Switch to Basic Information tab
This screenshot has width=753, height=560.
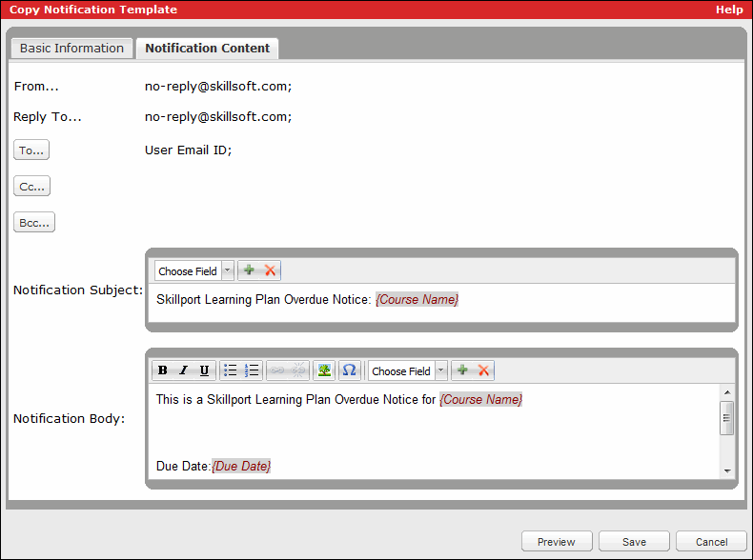click(71, 49)
